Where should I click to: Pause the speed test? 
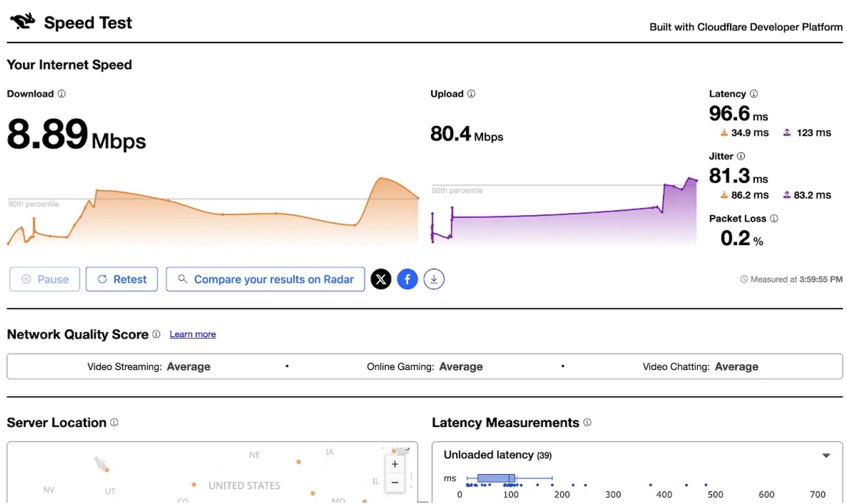[44, 279]
